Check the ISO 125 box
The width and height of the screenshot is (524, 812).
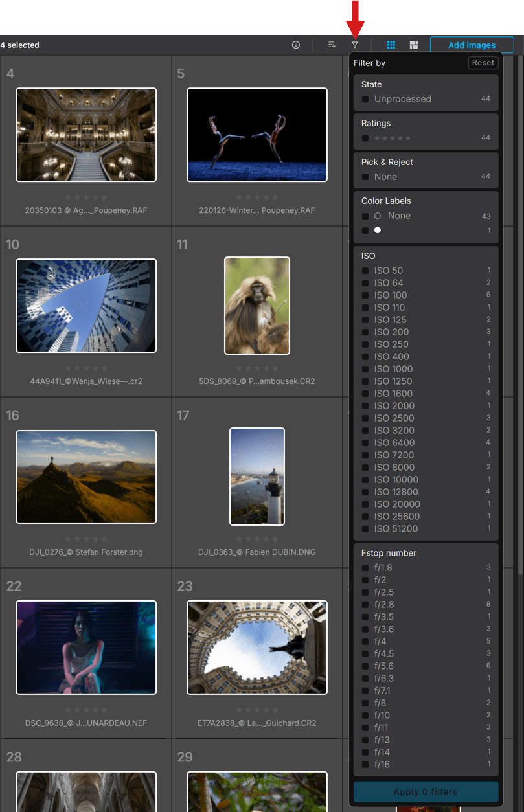365,320
